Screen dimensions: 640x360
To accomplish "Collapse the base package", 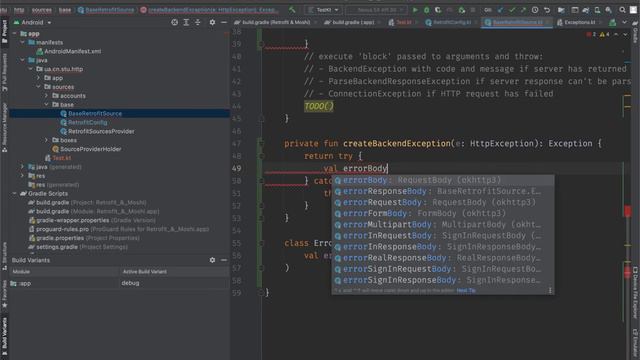I will (x=46, y=104).
